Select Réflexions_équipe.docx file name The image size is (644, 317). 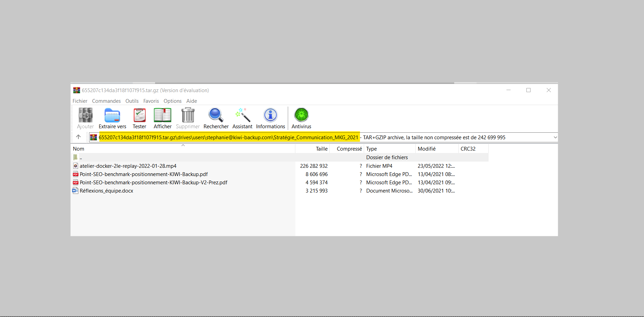tap(107, 191)
